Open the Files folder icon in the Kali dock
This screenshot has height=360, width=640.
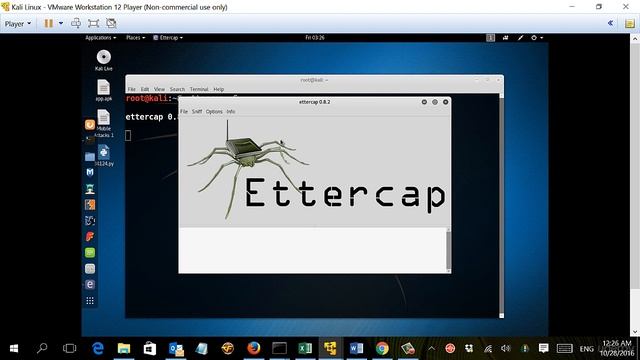tap(90, 156)
